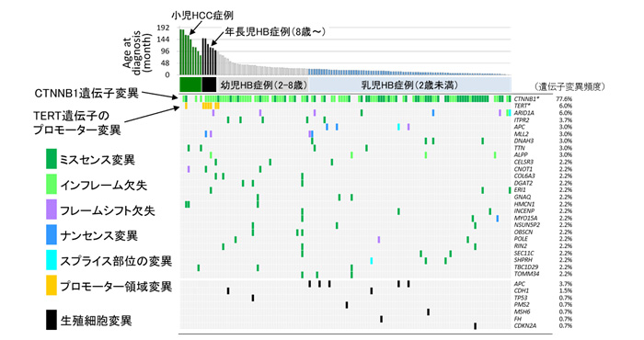Click the CTNNB1* gene row label
The height and width of the screenshot is (340, 644).
(526, 99)
